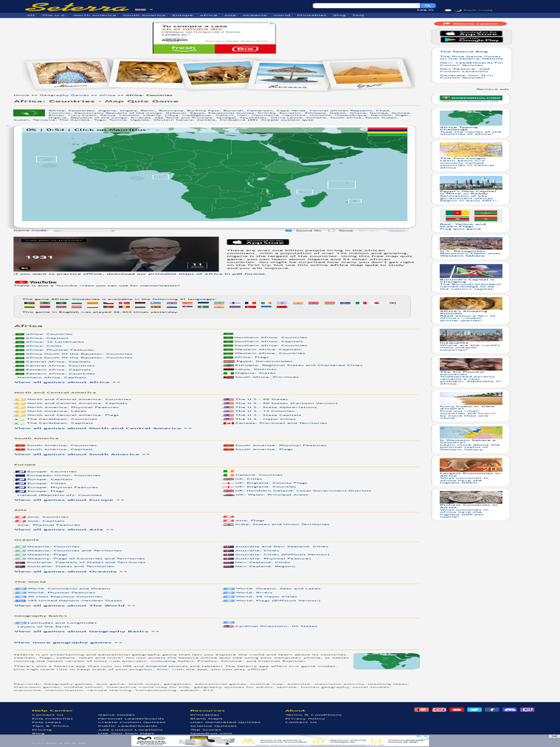Screen dimensions: 560x747
Task: Click the Discord icon in footer
Action: pos(509,710)
